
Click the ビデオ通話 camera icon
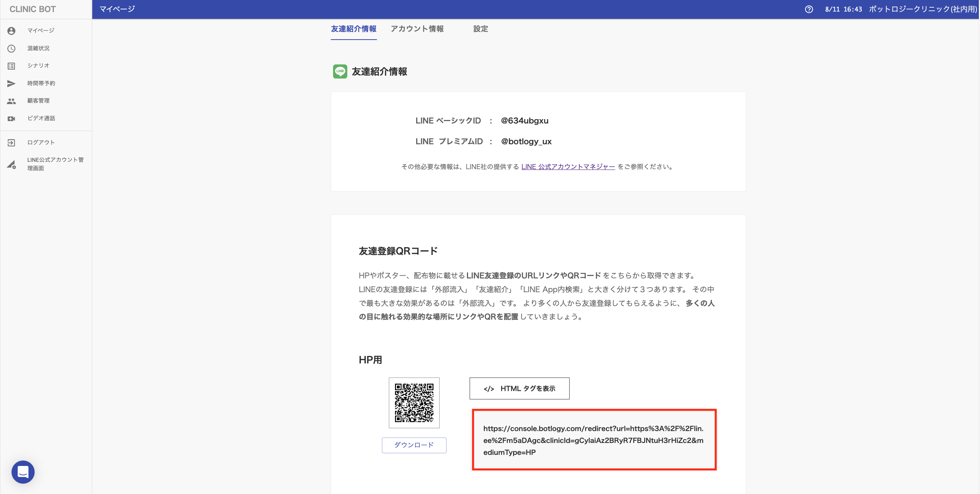(x=12, y=119)
